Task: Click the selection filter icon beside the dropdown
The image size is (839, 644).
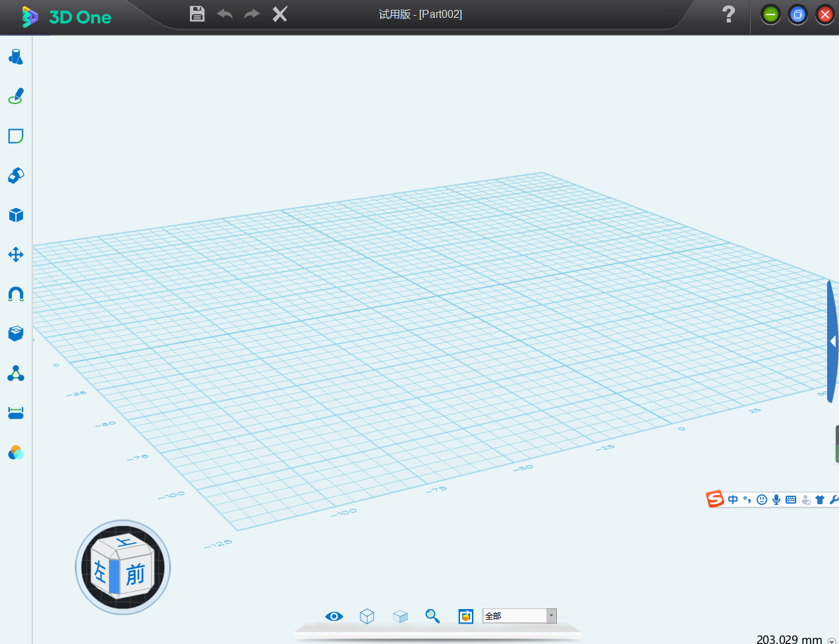Action: coord(466,616)
